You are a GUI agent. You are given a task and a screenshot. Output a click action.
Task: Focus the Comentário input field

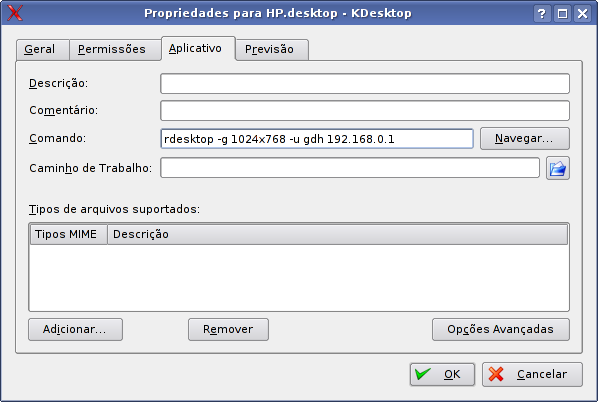click(365, 111)
